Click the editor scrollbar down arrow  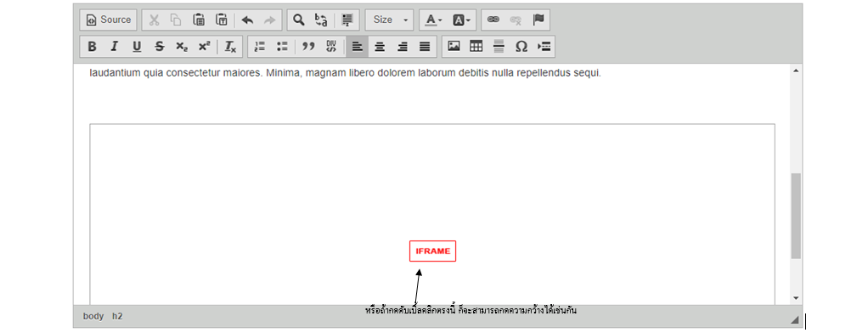click(797, 298)
